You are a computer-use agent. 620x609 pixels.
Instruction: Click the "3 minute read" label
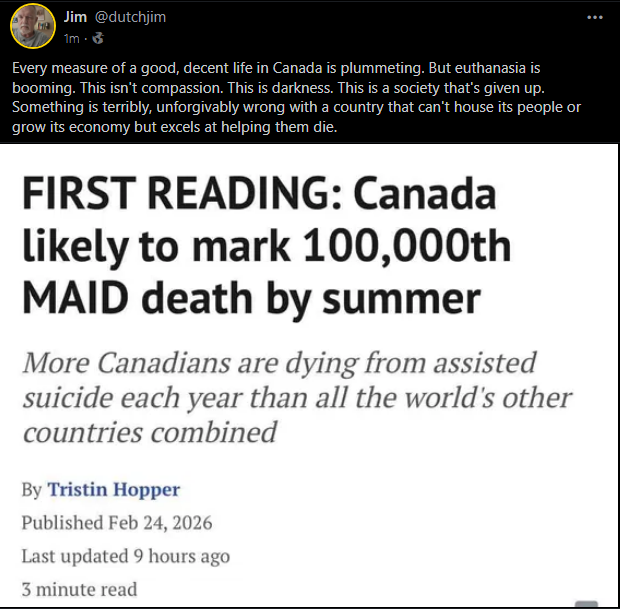point(79,588)
